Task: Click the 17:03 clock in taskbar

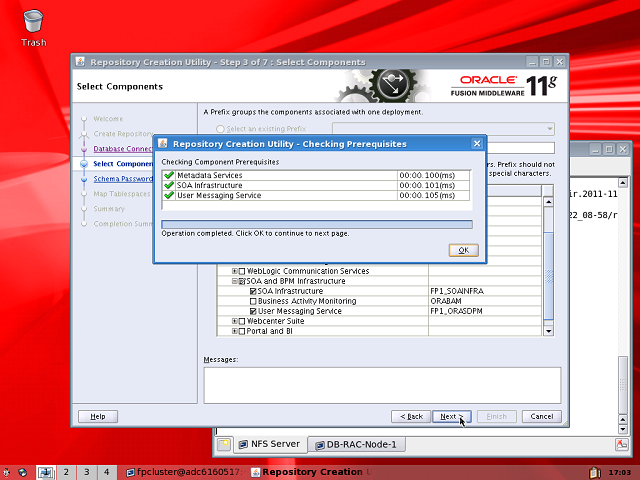Action: pyautogui.click(x=619, y=473)
